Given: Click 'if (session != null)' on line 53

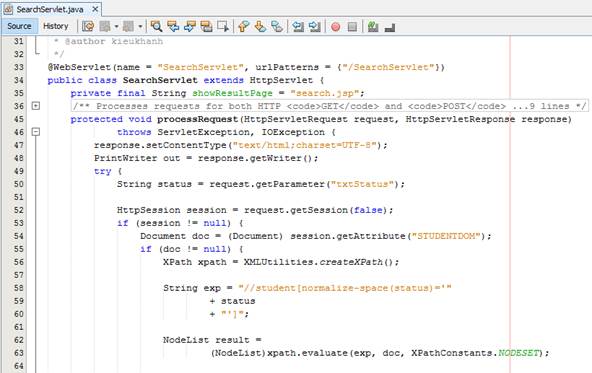Looking at the screenshot, I should (174, 223).
